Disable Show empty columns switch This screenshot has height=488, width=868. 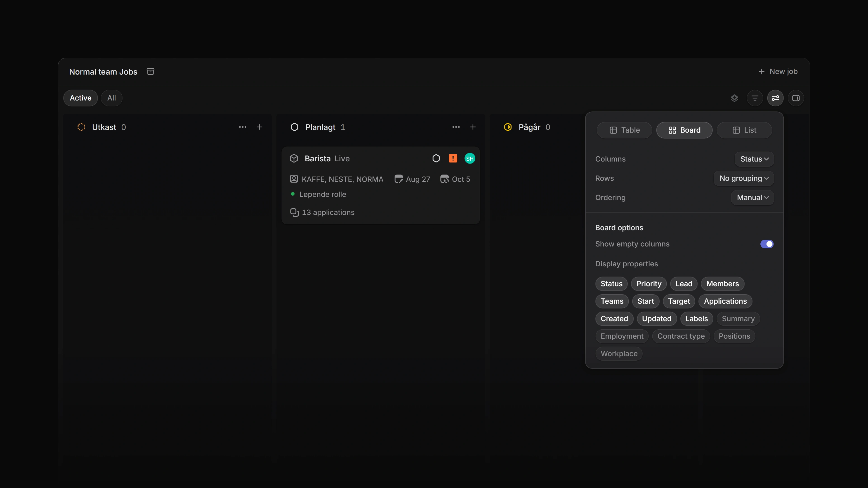(x=767, y=244)
